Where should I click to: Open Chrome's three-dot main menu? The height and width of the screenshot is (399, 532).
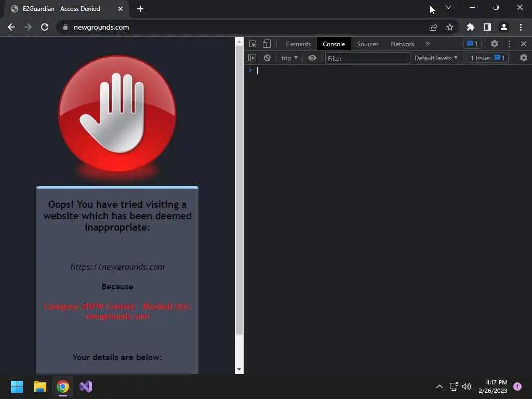[x=521, y=27]
